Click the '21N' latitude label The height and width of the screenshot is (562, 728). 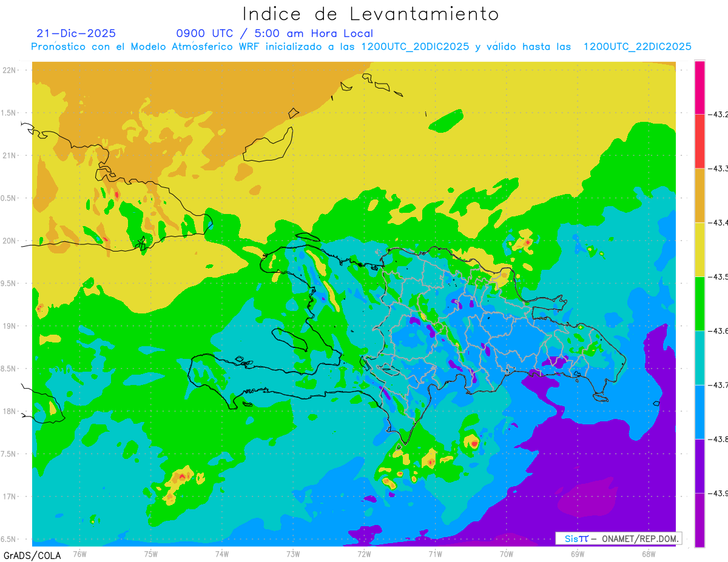10,155
